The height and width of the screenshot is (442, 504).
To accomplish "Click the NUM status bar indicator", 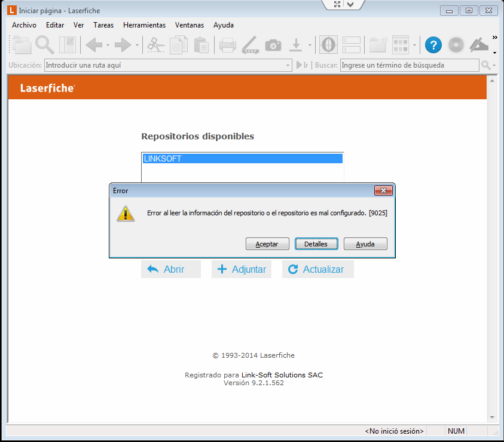I will 456,431.
